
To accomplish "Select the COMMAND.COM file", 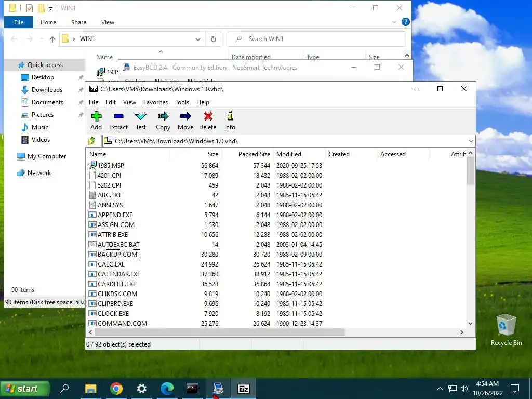I will [122, 323].
